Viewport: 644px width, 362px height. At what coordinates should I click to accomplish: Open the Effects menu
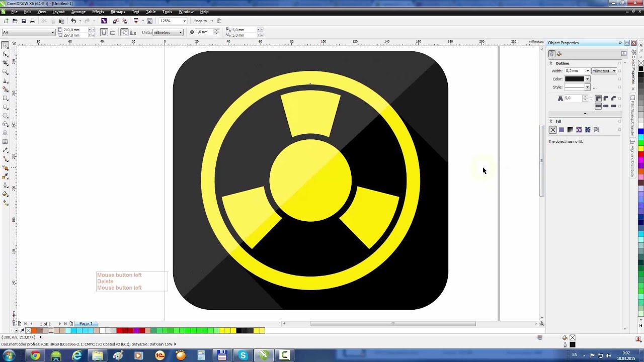tap(98, 12)
